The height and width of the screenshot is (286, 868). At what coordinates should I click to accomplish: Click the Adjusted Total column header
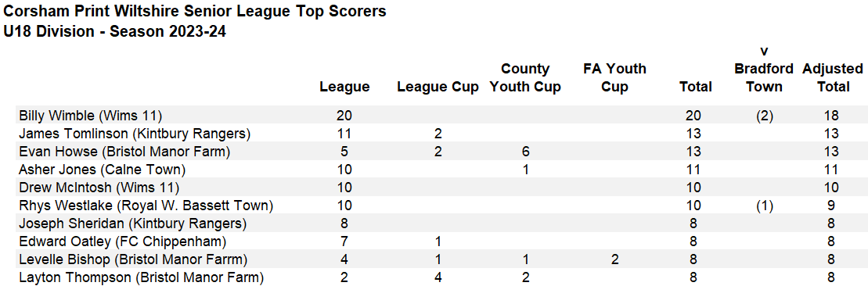pyautogui.click(x=832, y=78)
